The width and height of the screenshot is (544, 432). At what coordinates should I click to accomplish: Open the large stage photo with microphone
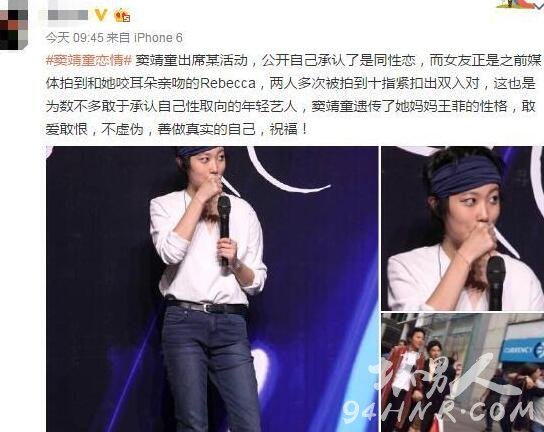click(212, 289)
